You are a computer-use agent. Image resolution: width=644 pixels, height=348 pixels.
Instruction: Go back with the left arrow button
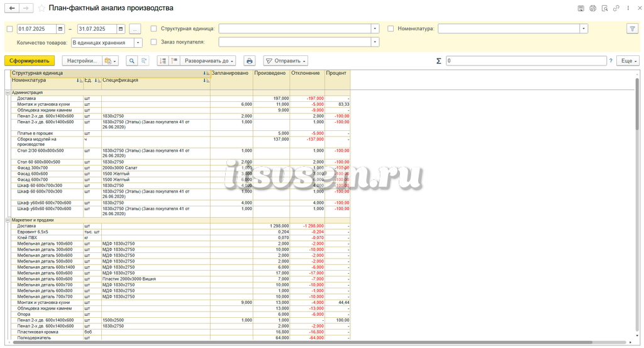click(12, 8)
